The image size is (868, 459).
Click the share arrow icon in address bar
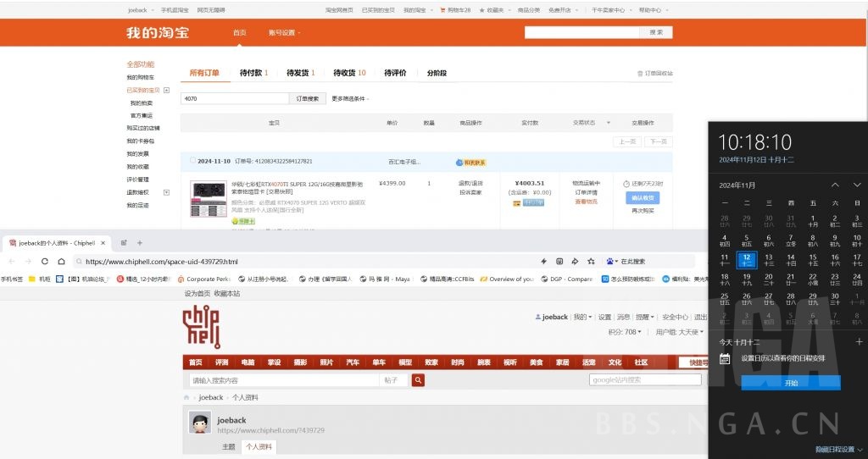(575, 261)
